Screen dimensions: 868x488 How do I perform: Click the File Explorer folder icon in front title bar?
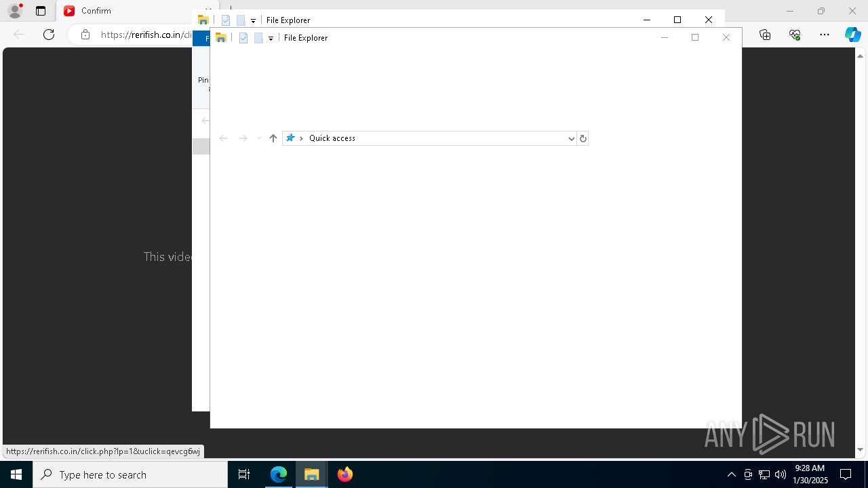tap(220, 38)
